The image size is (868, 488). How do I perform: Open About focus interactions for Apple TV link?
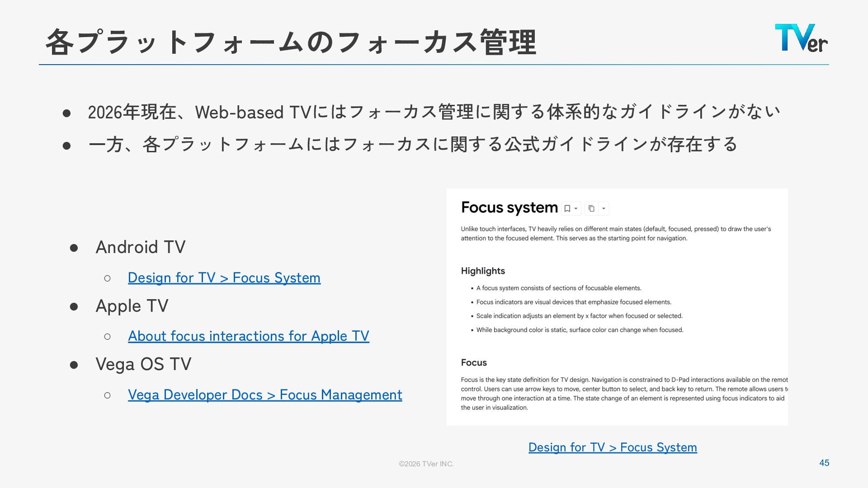click(249, 336)
